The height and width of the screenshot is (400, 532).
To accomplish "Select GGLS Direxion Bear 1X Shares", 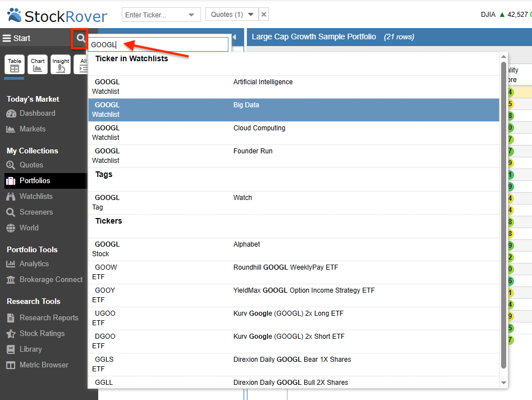I will 293,365.
